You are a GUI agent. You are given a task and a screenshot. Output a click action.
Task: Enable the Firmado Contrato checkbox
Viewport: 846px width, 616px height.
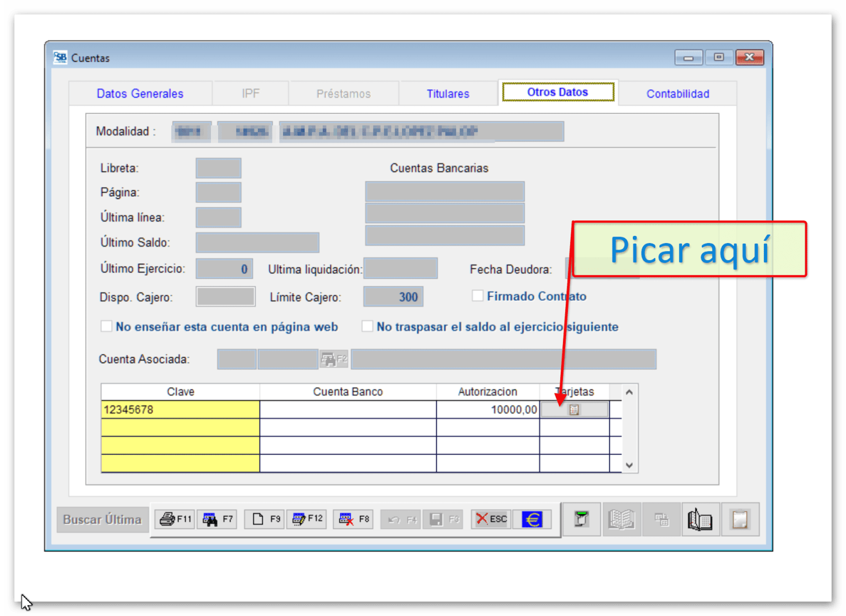[478, 296]
